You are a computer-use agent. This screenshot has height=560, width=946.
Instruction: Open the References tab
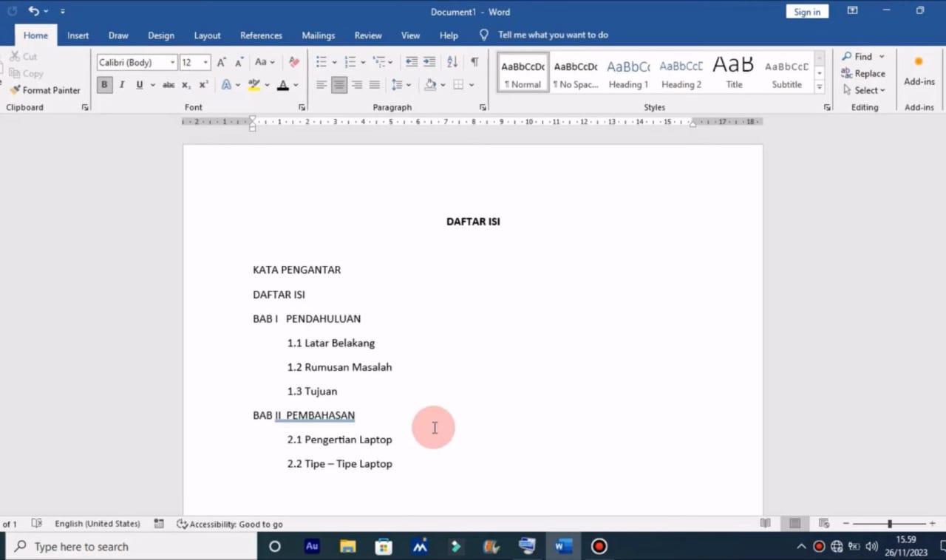[261, 35]
